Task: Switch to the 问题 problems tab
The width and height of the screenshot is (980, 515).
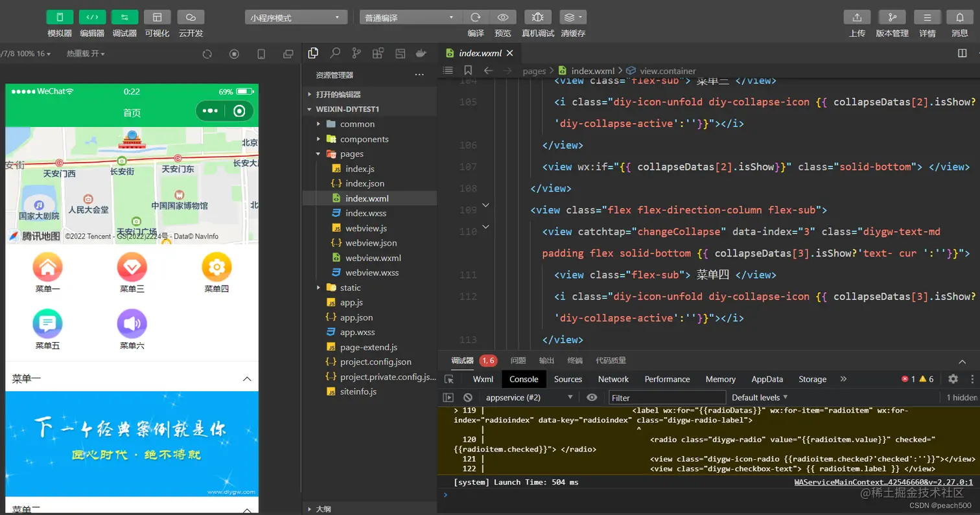Action: 518,360
